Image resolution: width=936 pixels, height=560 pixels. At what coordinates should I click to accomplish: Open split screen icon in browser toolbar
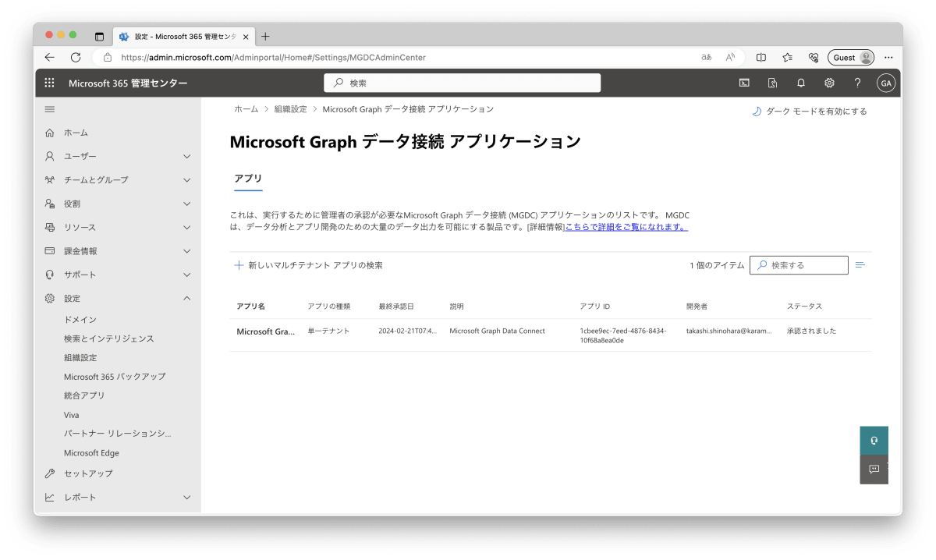(761, 57)
